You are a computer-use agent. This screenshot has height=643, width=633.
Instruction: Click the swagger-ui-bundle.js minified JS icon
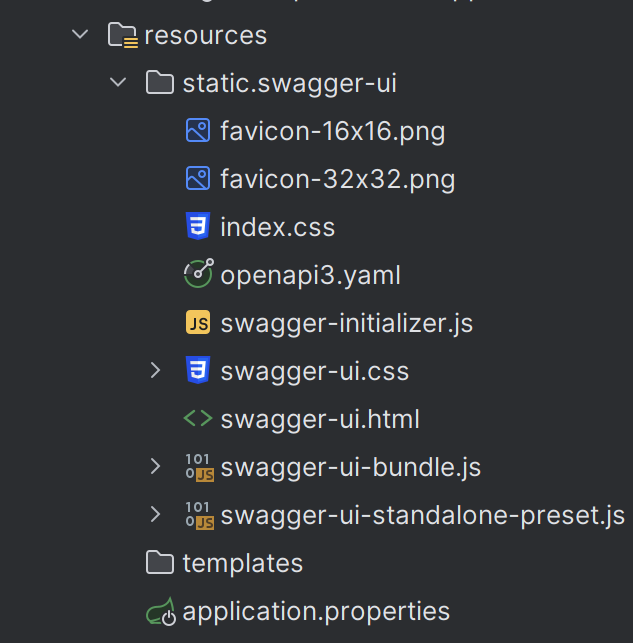tap(199, 467)
